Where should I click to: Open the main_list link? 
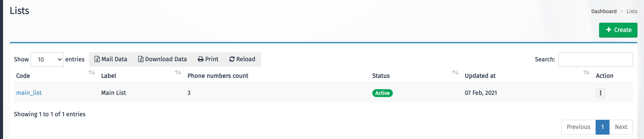pyautogui.click(x=29, y=93)
